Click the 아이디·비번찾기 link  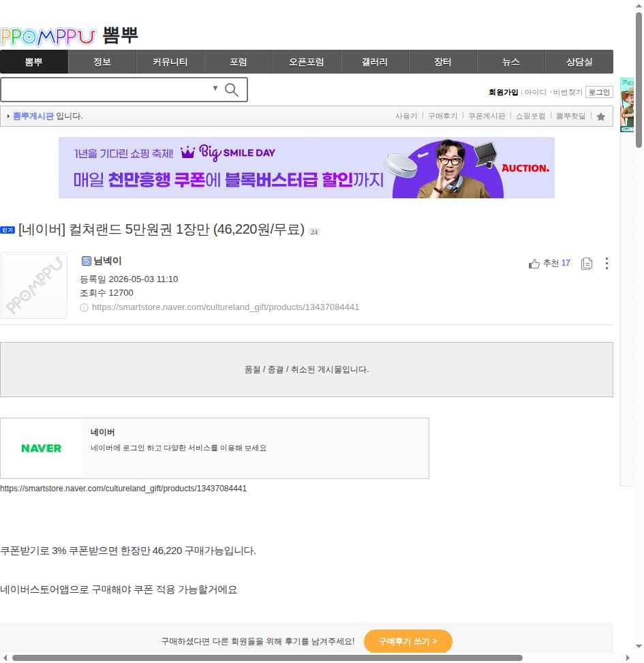pyautogui.click(x=553, y=92)
